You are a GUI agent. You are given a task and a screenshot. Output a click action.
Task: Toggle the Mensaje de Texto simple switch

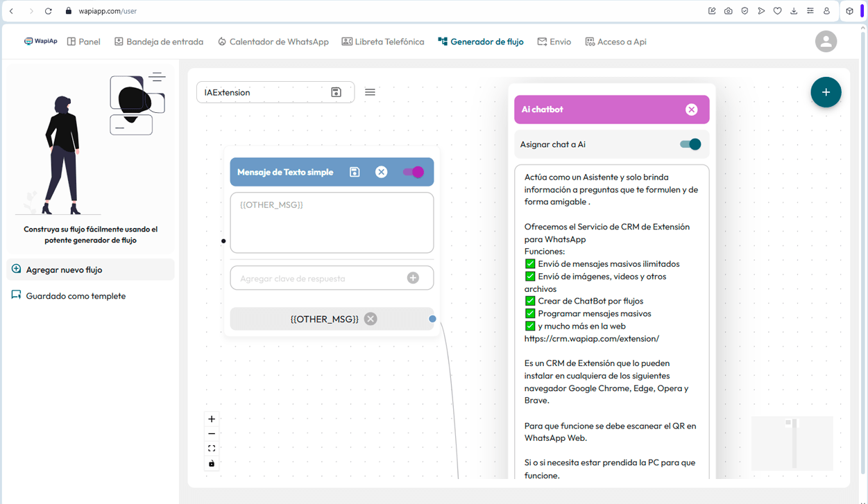(x=413, y=172)
